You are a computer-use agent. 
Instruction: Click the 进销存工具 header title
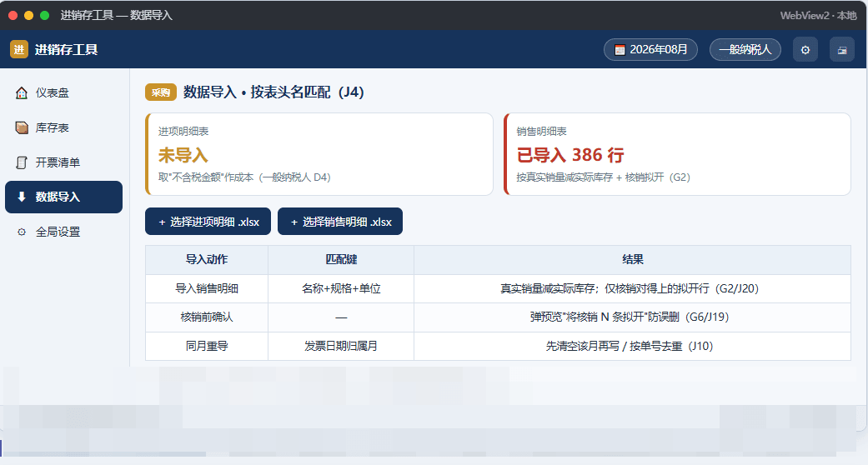click(x=67, y=50)
